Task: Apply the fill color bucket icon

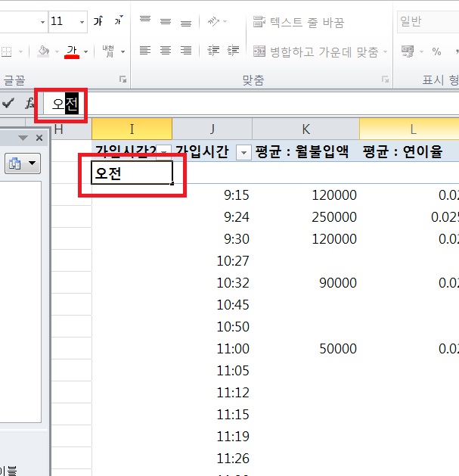Action: [44, 51]
